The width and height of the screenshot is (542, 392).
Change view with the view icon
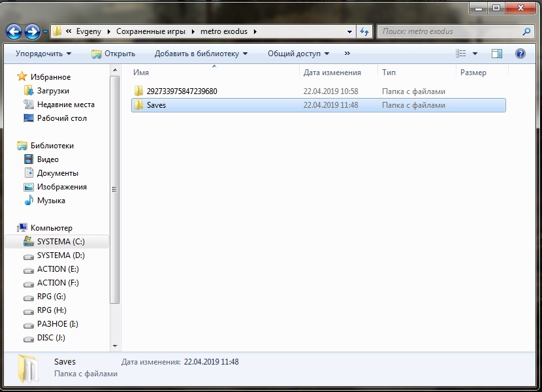[x=460, y=54]
